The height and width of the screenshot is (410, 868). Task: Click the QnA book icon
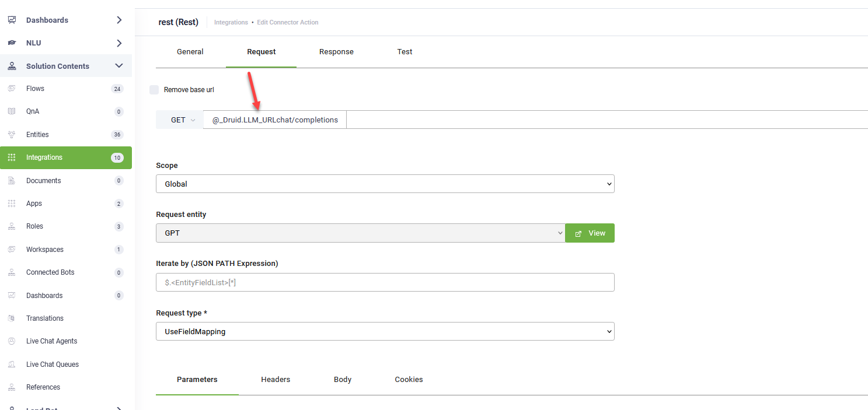12,111
